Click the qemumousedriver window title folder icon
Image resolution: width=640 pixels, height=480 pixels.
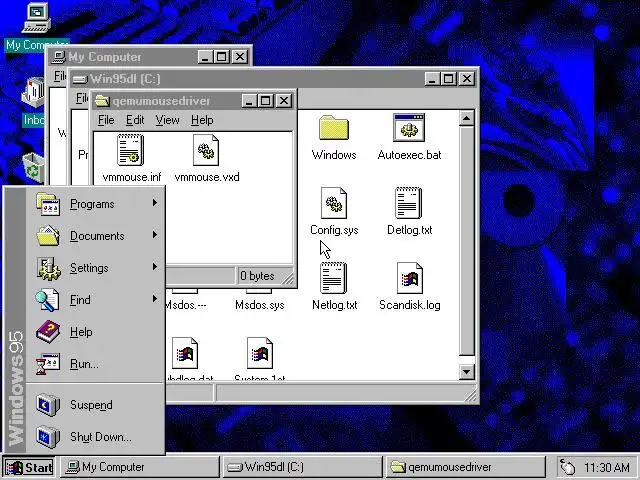pyautogui.click(x=102, y=101)
